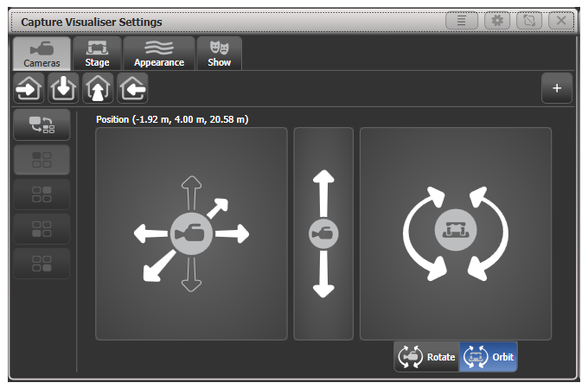
Task: Select the top-left quad view layout
Action: (42, 160)
